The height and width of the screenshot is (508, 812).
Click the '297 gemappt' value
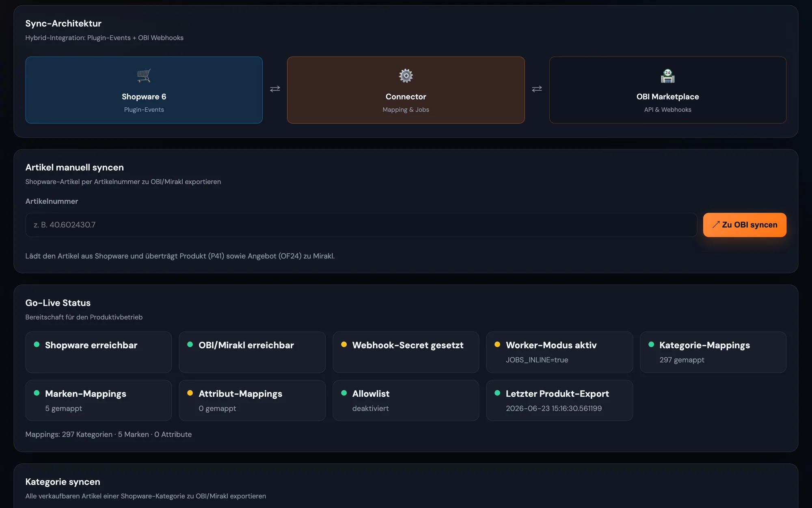(682, 360)
